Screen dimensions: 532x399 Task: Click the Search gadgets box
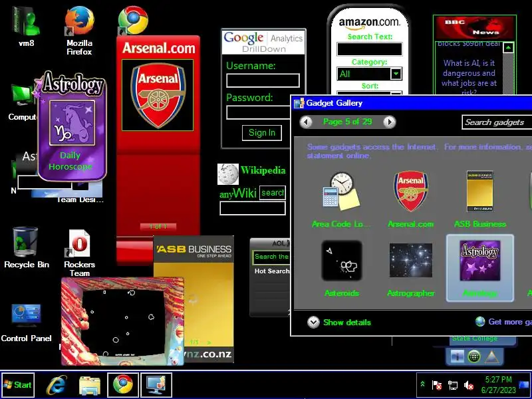tap(497, 122)
